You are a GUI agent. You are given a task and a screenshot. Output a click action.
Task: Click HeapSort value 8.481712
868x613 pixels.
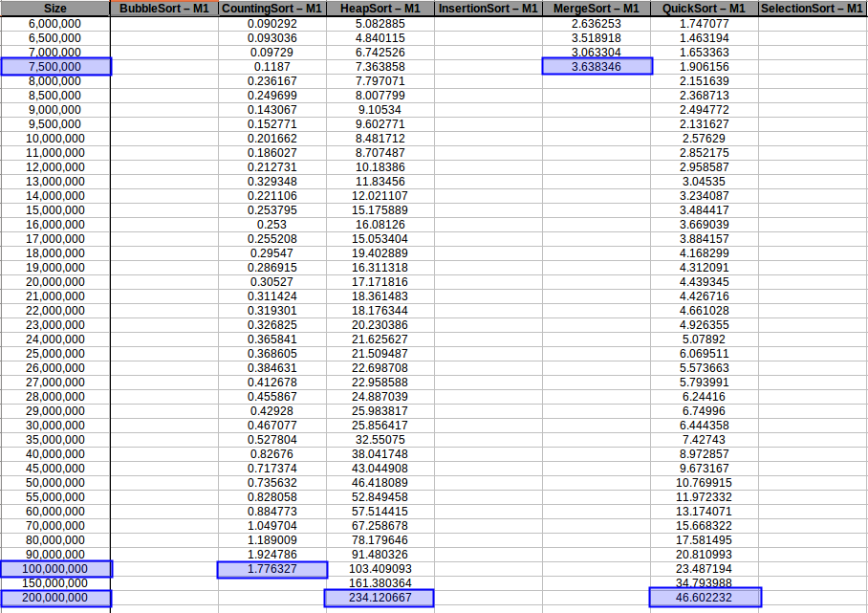(x=380, y=139)
